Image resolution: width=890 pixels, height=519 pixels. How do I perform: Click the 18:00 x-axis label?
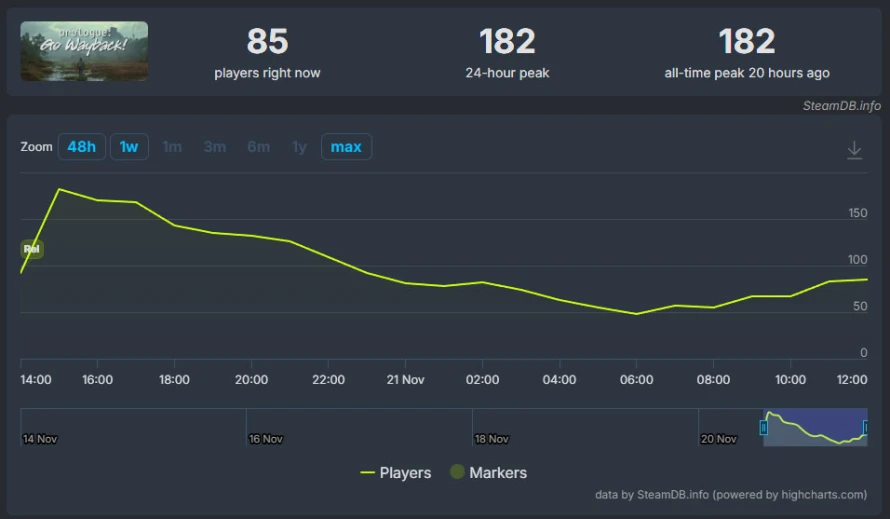[x=174, y=379]
